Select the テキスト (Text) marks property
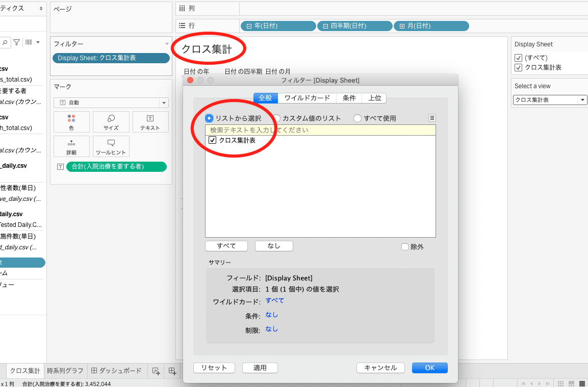 tap(150, 121)
